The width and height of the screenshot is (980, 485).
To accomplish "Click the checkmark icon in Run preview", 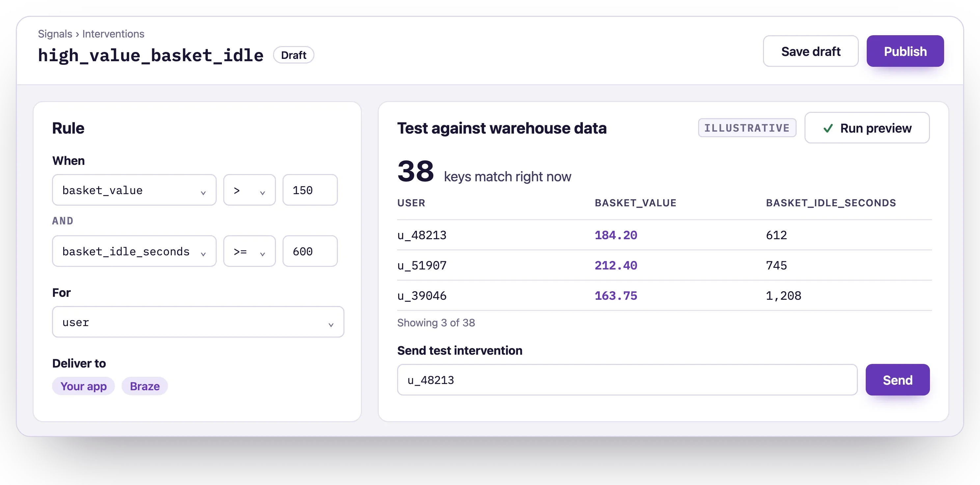I will click(x=828, y=128).
